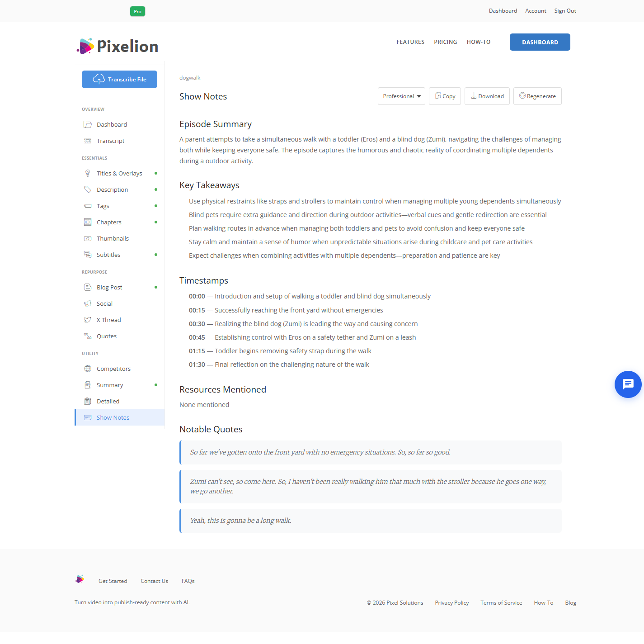Click the small Pixelion logo in footer
This screenshot has height=644, width=644.
pos(80,579)
